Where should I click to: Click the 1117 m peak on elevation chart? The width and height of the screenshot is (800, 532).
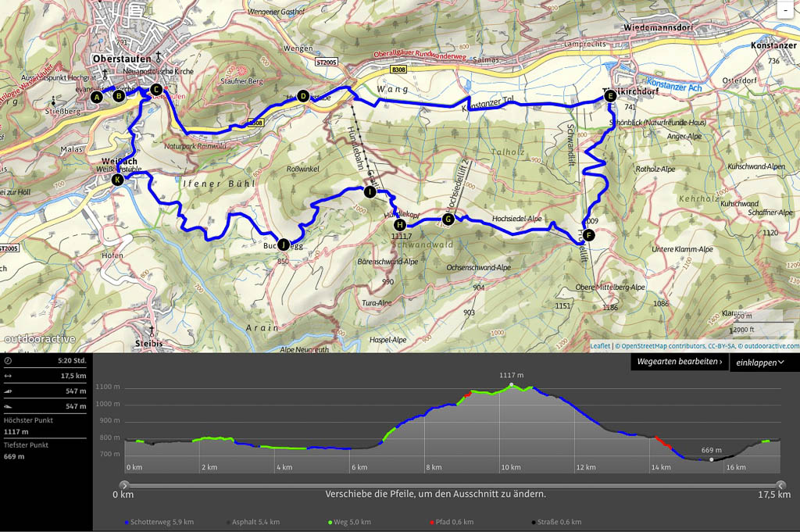coord(511,384)
